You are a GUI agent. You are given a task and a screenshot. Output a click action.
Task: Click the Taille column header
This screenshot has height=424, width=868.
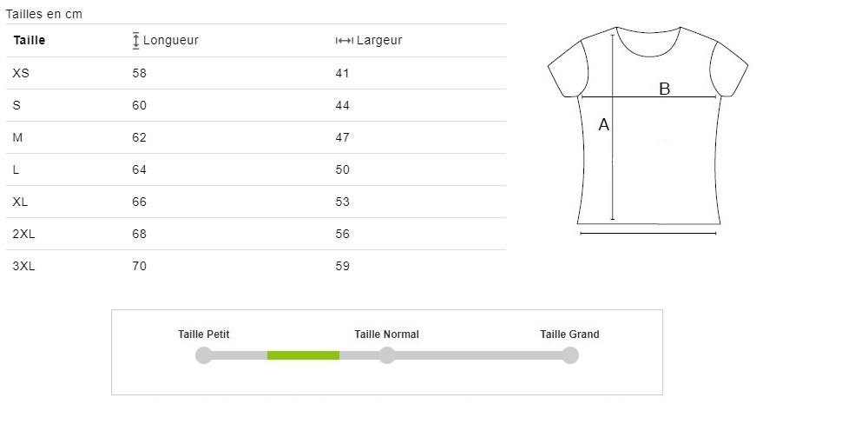coord(30,41)
